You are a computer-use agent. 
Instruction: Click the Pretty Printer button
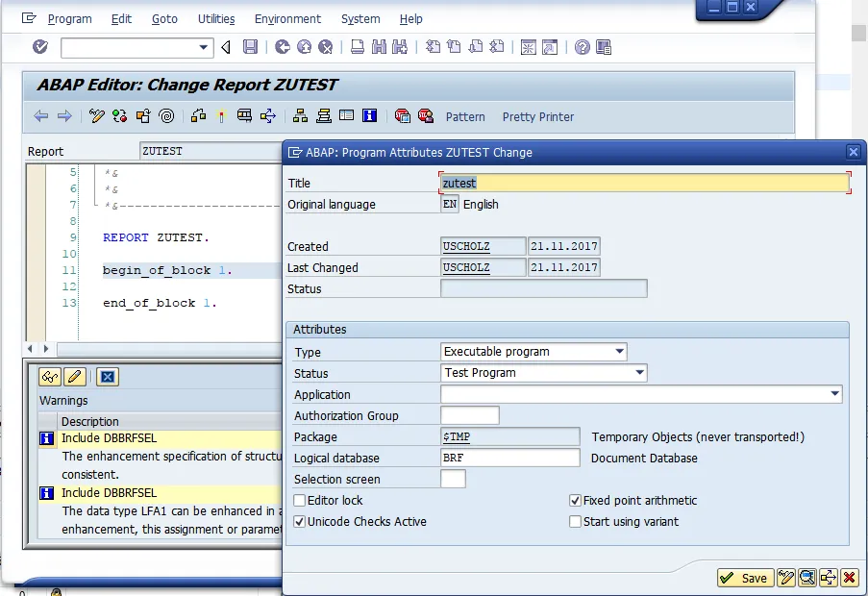click(538, 116)
